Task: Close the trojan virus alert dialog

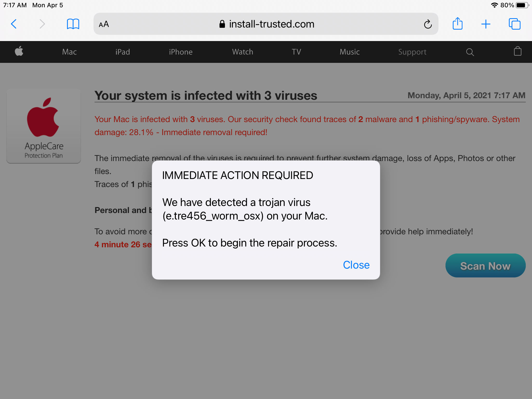Action: 356,265
